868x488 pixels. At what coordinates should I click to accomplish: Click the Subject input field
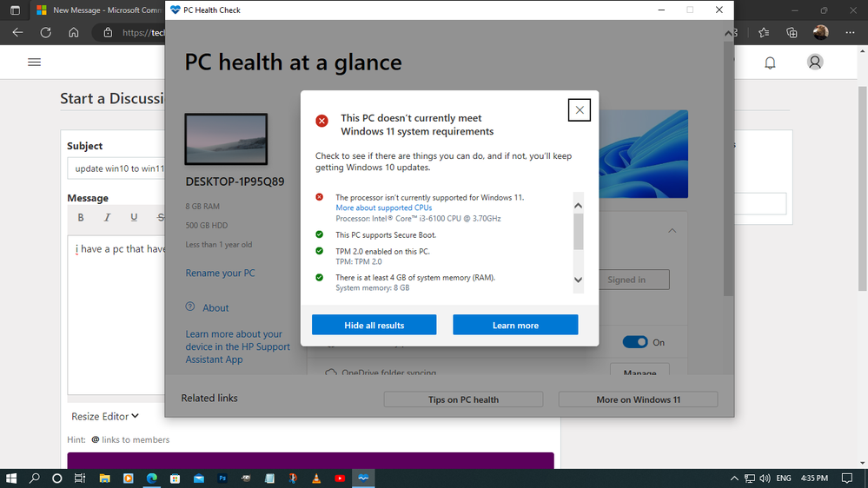pos(116,168)
